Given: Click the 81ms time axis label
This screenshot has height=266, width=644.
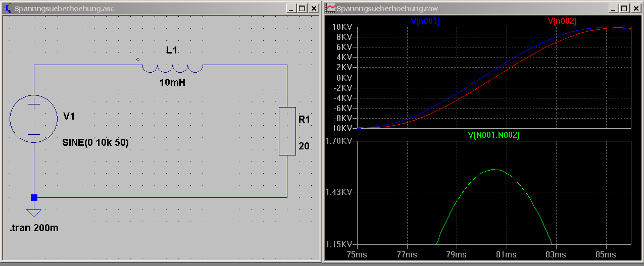Looking at the screenshot, I should click(x=506, y=254).
